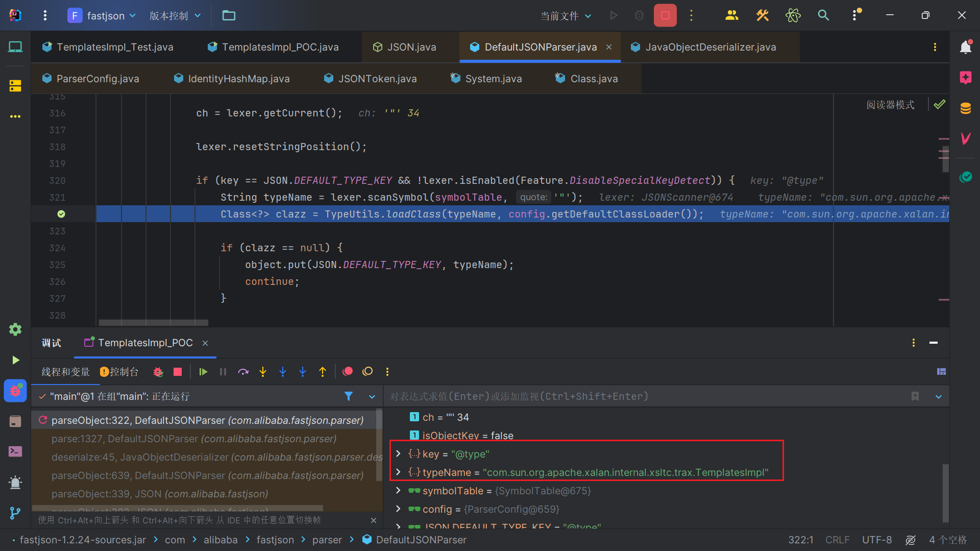Click Step Into yellow arrow icon
980x551 pixels.
(x=263, y=372)
